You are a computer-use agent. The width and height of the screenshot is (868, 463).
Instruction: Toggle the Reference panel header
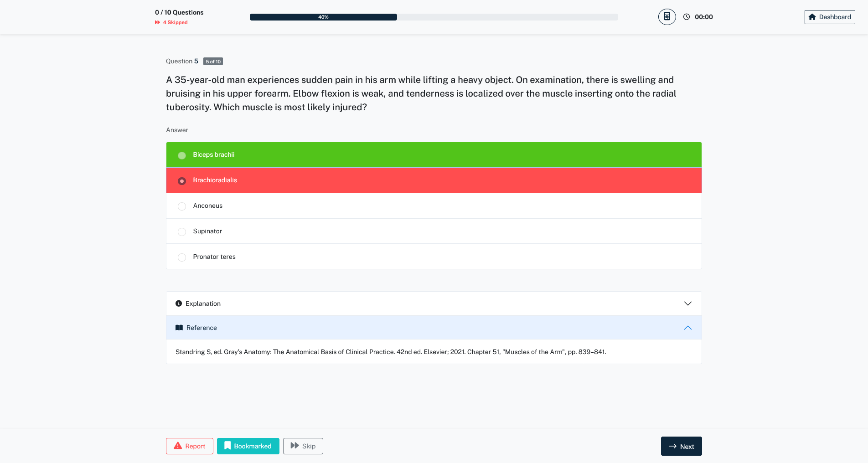pyautogui.click(x=433, y=328)
